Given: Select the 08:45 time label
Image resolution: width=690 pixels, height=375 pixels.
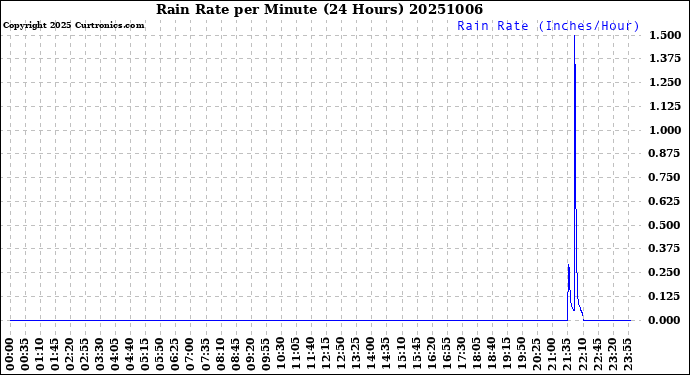Looking at the screenshot, I should [x=236, y=355].
